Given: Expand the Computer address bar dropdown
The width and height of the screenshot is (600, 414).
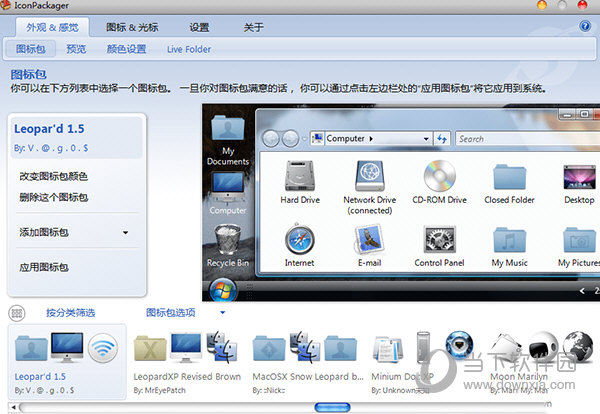Looking at the screenshot, I should coord(426,139).
